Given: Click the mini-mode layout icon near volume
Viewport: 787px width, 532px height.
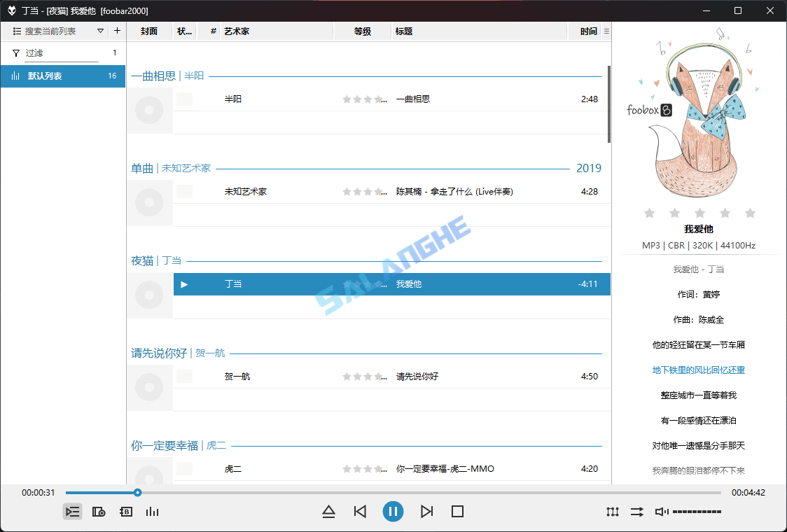Looking at the screenshot, I should (x=612, y=512).
